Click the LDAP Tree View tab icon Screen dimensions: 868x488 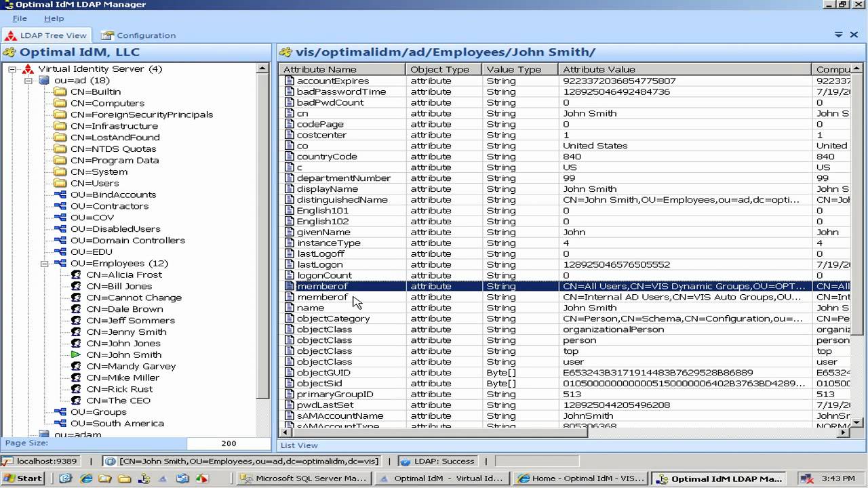pyautogui.click(x=11, y=35)
